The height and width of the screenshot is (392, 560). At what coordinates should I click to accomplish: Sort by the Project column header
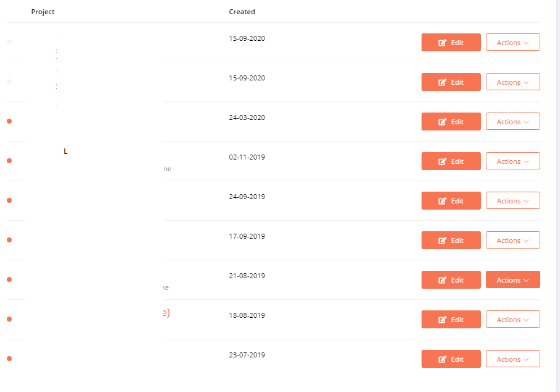tap(43, 12)
